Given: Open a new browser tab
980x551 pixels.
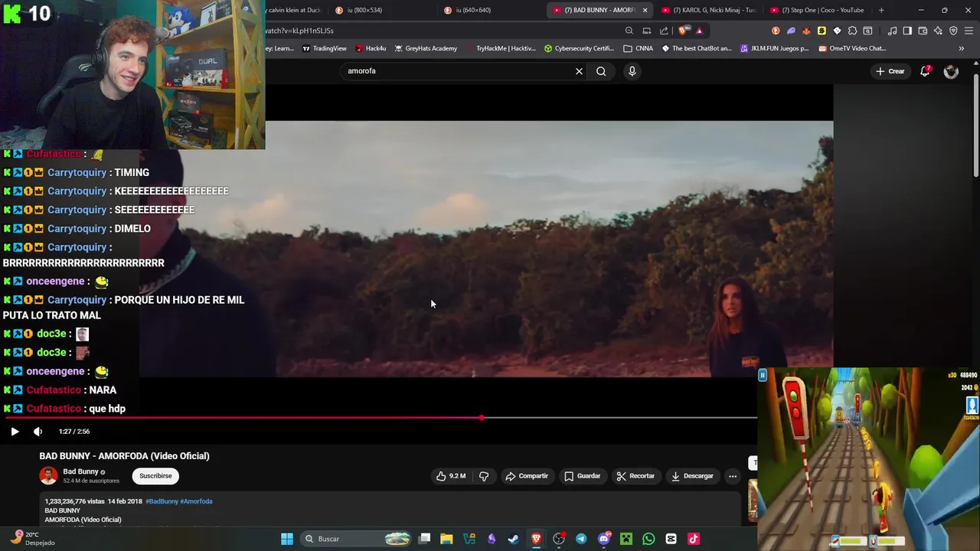Looking at the screenshot, I should point(881,10).
